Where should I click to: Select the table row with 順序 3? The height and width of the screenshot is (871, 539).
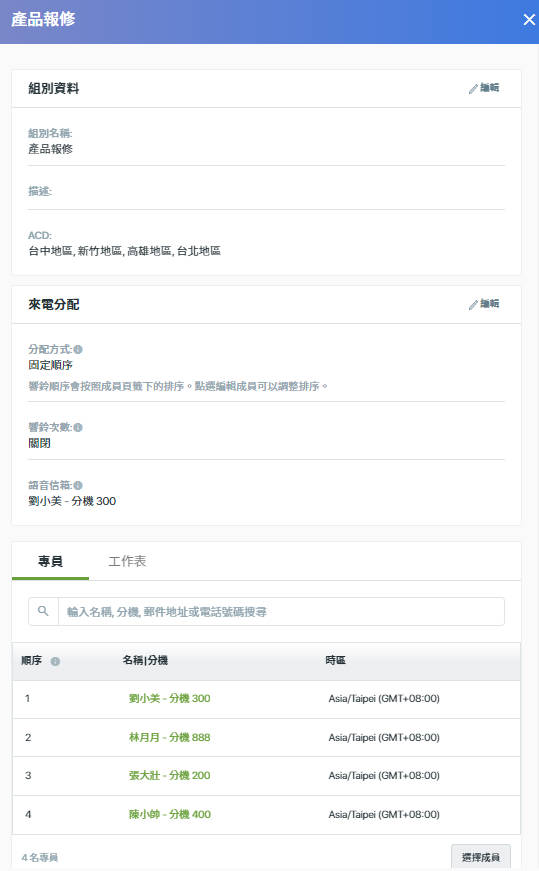[266, 775]
